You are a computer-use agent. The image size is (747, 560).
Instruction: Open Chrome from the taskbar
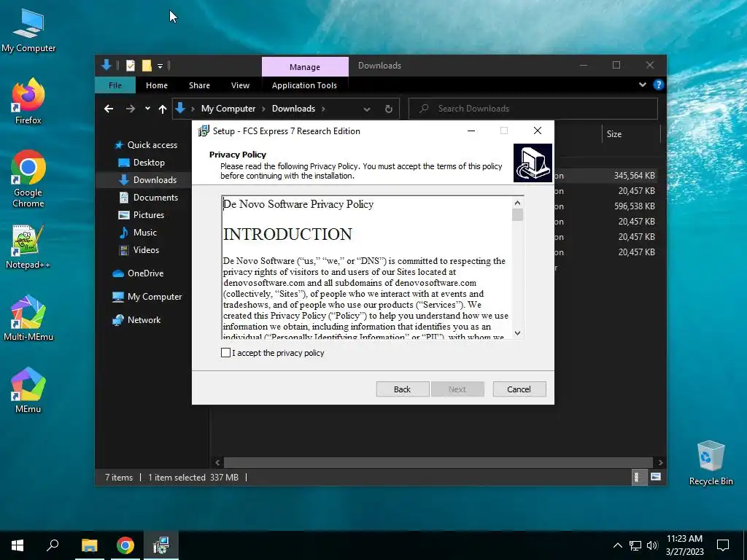click(125, 545)
